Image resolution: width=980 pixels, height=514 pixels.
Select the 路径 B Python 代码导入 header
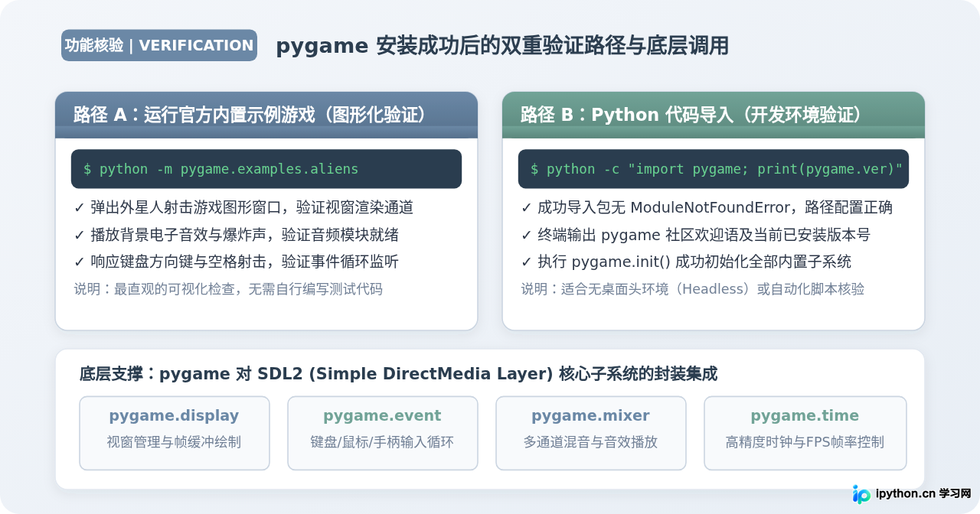[714, 115]
